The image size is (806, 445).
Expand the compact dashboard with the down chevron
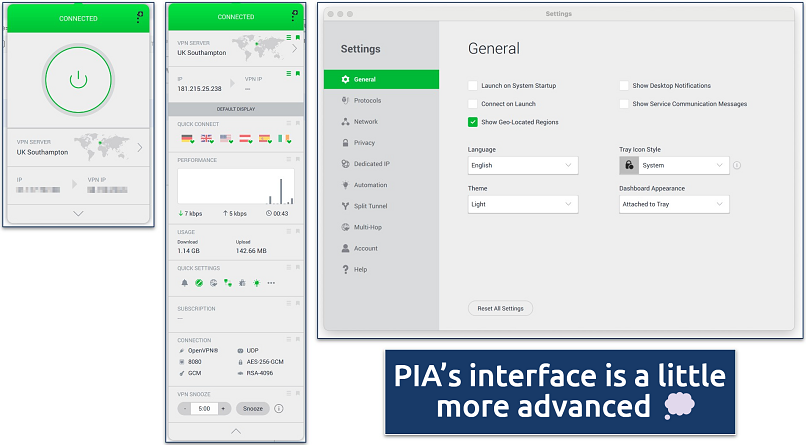tap(78, 214)
